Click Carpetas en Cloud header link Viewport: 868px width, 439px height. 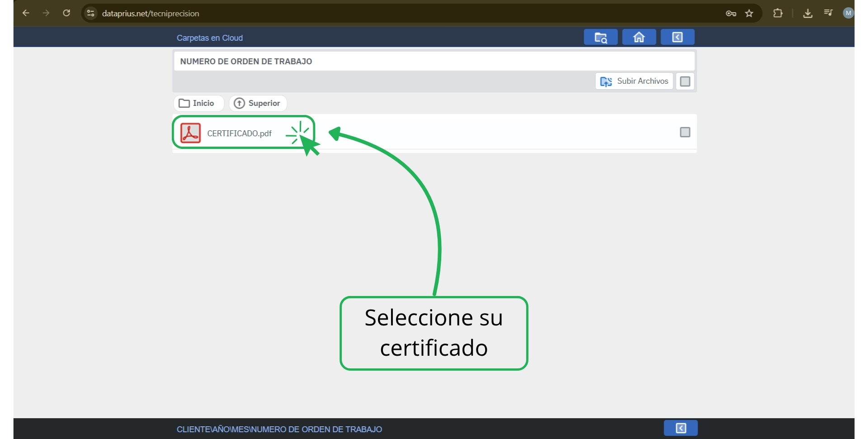pyautogui.click(x=210, y=38)
